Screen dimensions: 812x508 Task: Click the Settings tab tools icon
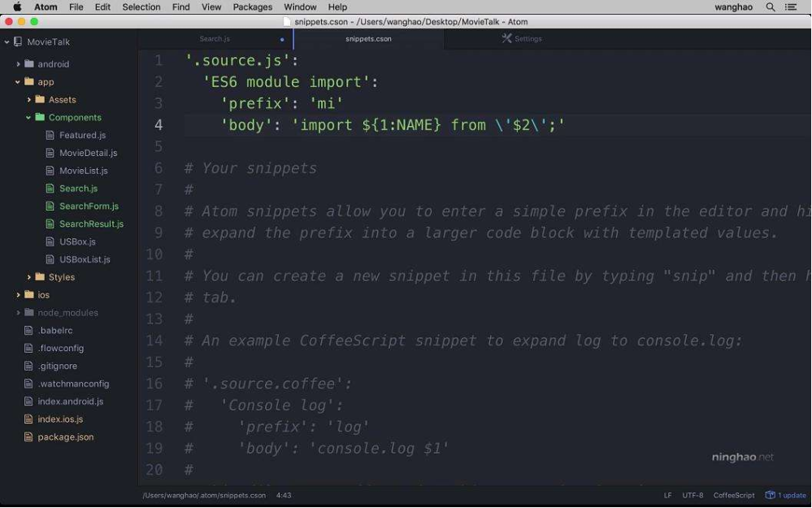point(506,38)
